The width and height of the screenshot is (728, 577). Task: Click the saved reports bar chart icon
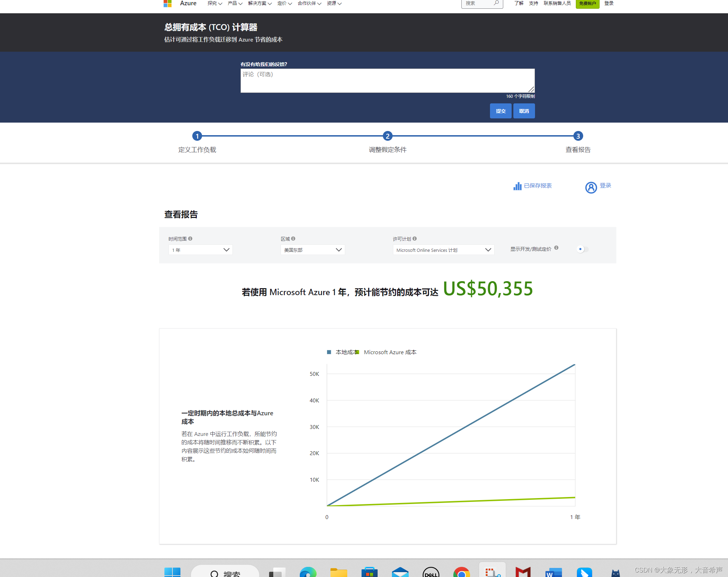click(x=517, y=186)
